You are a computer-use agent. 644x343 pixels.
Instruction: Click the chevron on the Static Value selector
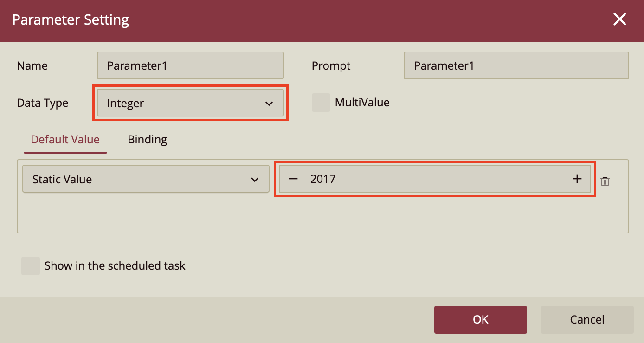pos(254,179)
